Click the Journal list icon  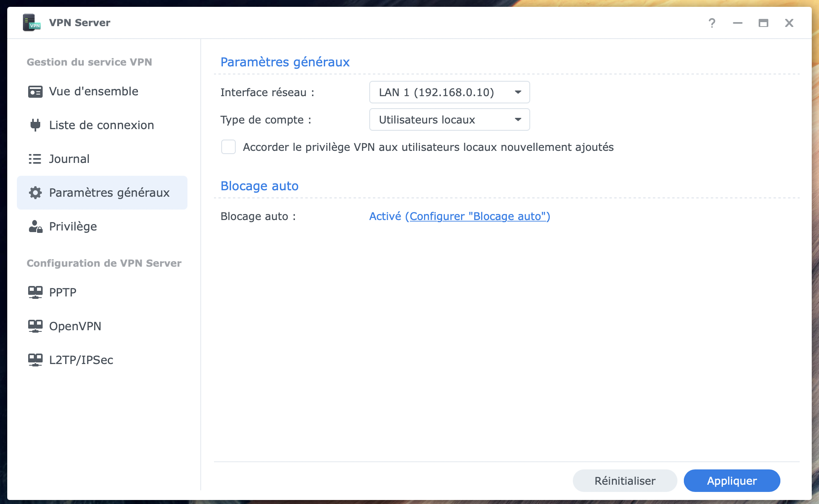coord(35,159)
